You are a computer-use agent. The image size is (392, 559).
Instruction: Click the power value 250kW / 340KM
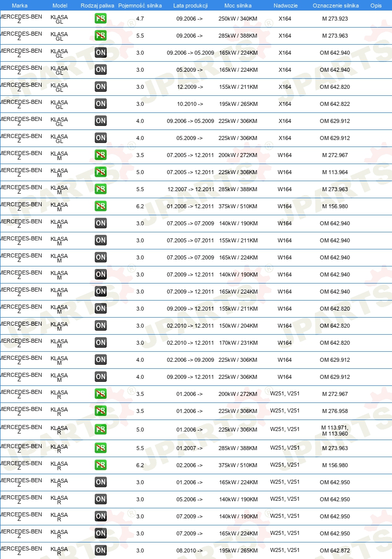tap(238, 19)
